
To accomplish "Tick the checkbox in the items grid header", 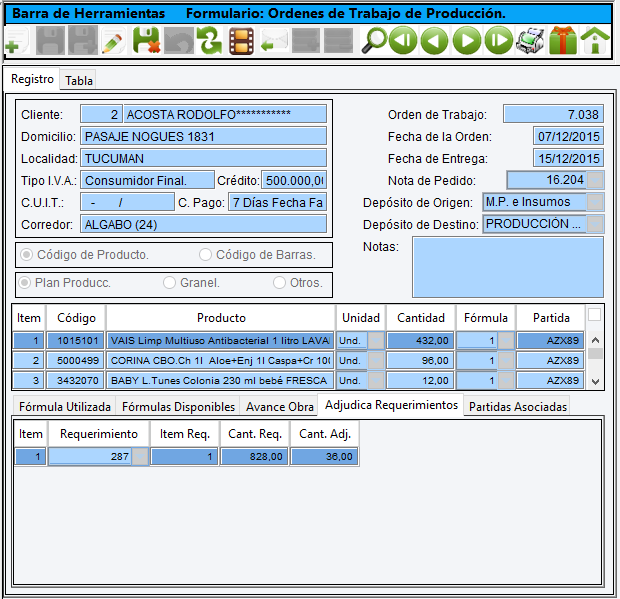I will pyautogui.click(x=594, y=315).
